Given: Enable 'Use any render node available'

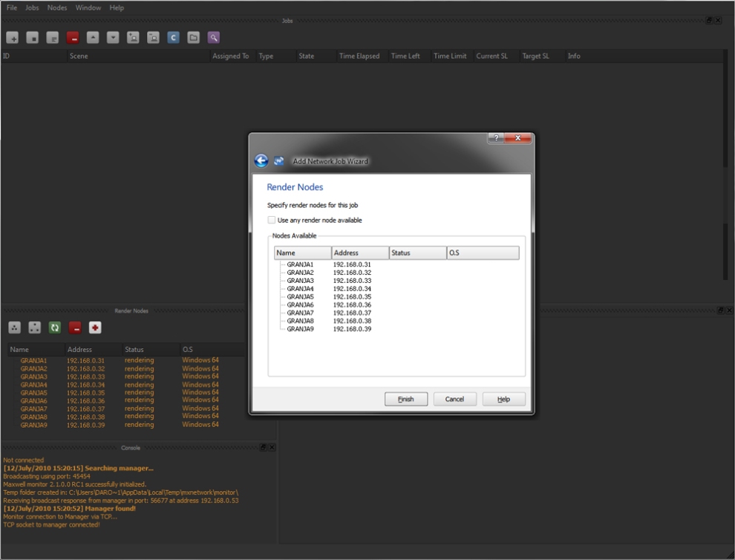Looking at the screenshot, I should [272, 220].
